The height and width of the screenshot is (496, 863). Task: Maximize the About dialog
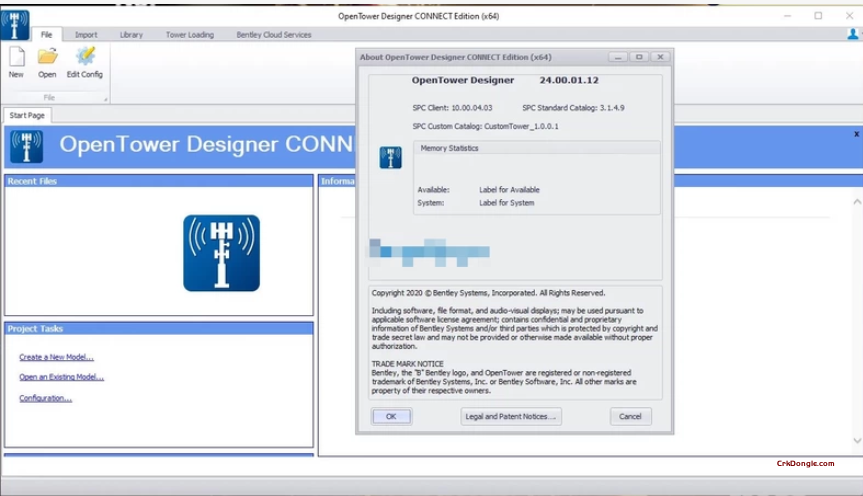click(639, 57)
